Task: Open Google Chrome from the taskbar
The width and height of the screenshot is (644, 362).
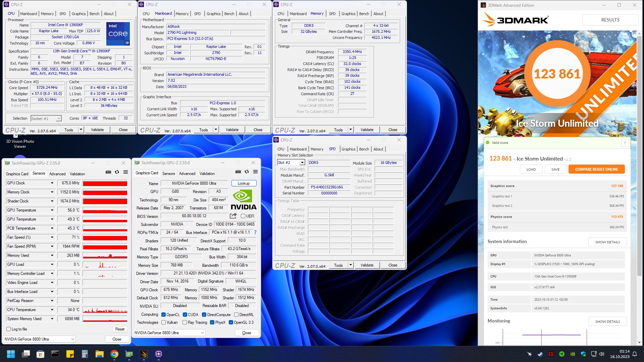Action: (114, 354)
